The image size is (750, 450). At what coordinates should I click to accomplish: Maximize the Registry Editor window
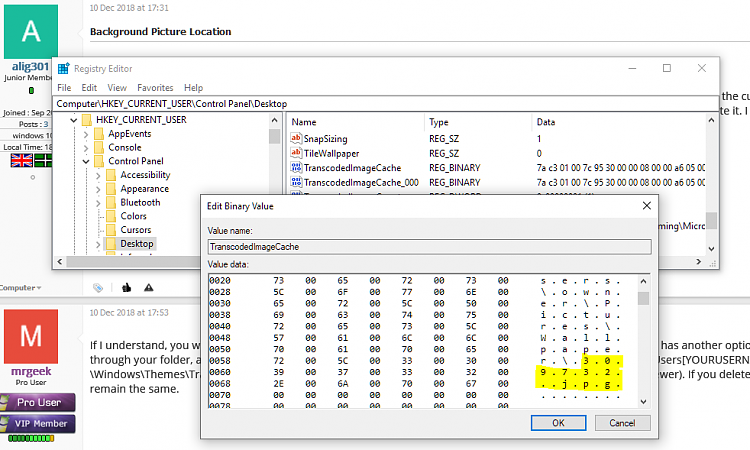[x=667, y=68]
